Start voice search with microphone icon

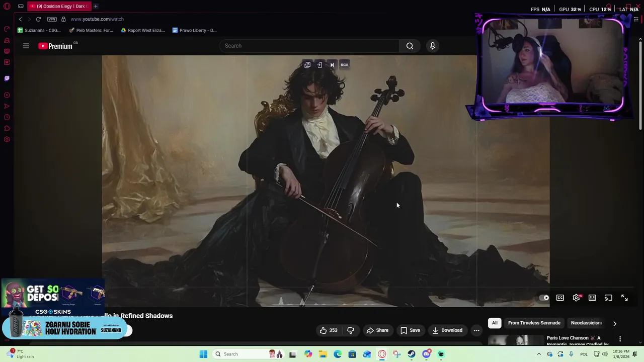(433, 46)
